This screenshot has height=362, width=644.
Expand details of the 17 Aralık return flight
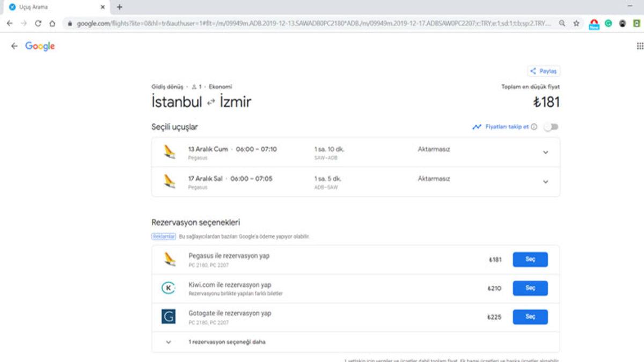point(546,181)
